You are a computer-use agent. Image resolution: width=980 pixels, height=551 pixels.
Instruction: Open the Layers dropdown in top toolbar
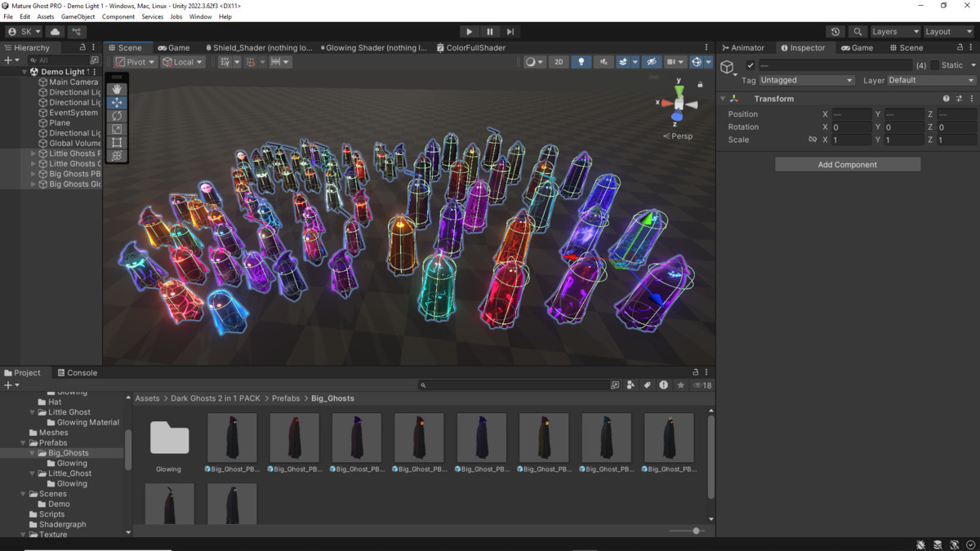tap(894, 32)
